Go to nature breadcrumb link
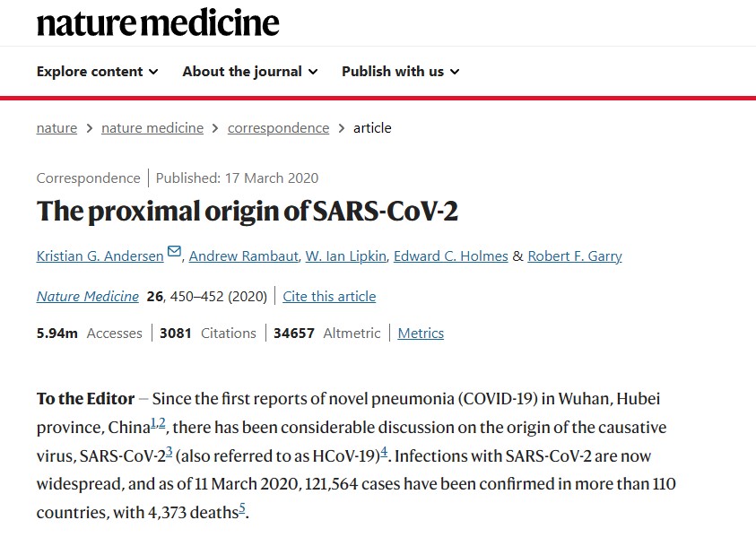The width and height of the screenshot is (756, 546). tap(56, 128)
